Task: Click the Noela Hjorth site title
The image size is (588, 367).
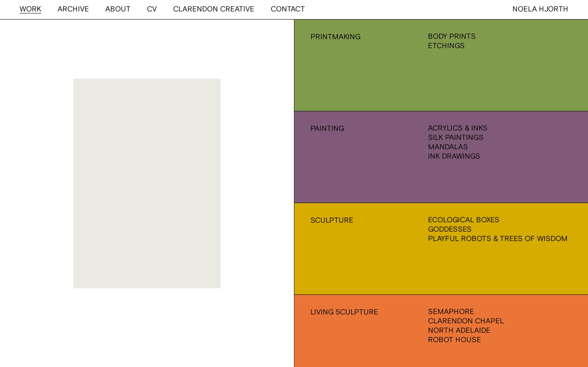Action: [x=540, y=9]
